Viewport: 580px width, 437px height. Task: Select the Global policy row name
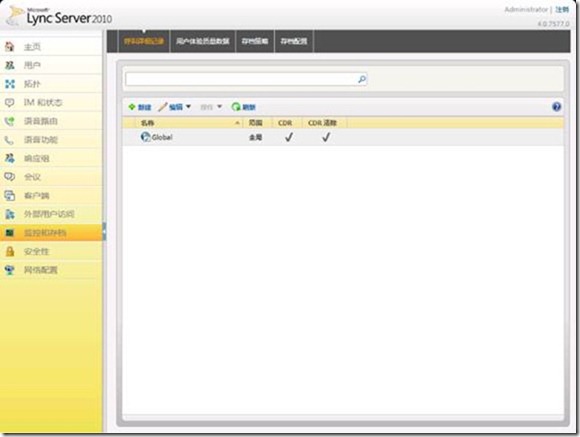162,137
